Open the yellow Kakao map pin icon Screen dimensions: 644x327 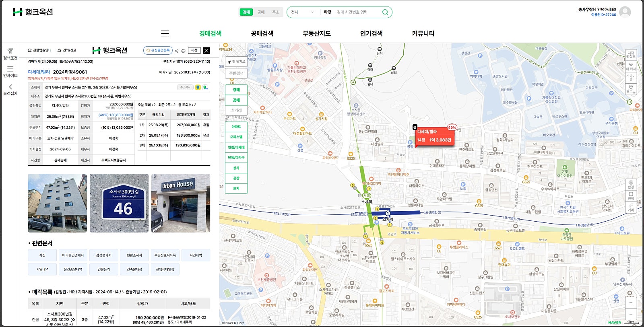coord(198,87)
